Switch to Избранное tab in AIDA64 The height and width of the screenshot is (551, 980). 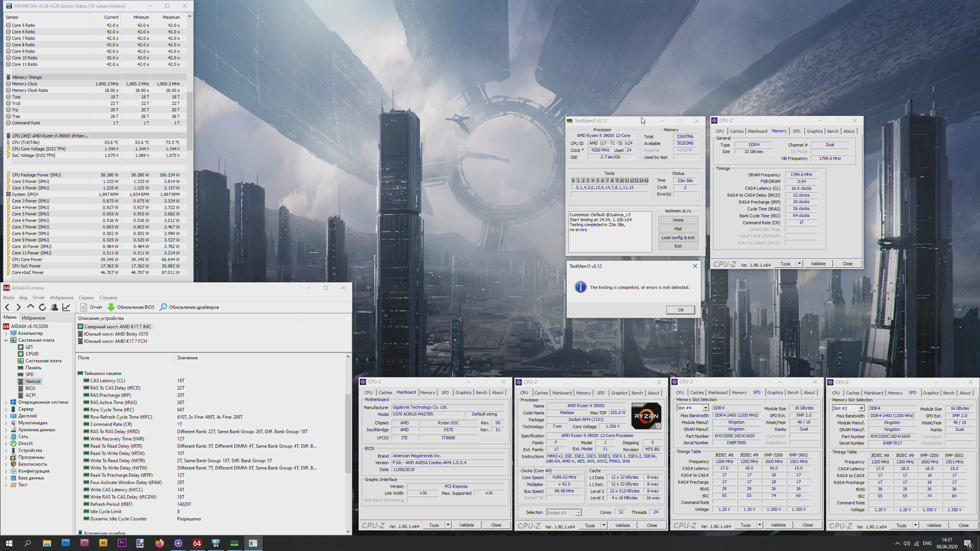point(33,318)
